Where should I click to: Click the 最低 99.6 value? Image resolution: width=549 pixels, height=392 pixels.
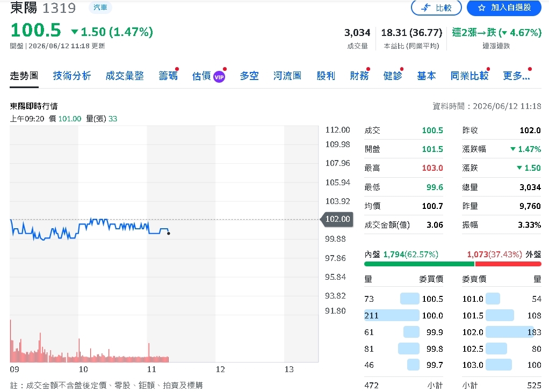[x=435, y=187]
